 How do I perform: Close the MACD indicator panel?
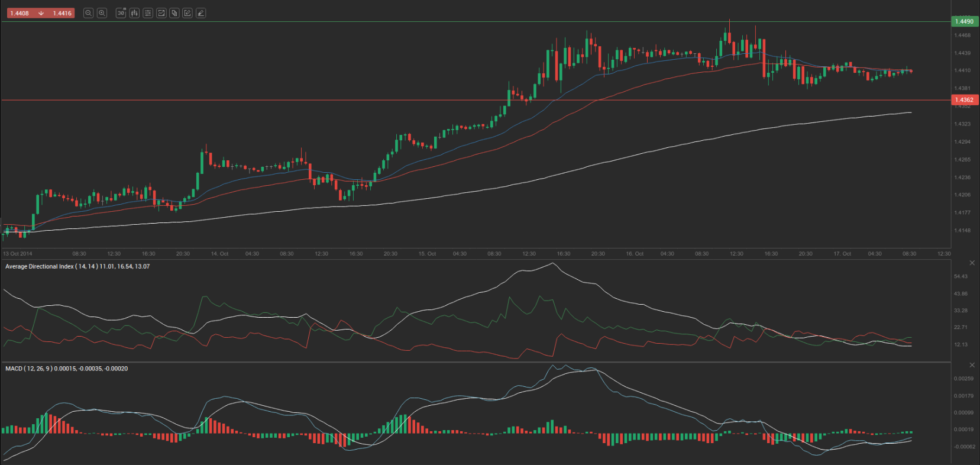pos(972,365)
